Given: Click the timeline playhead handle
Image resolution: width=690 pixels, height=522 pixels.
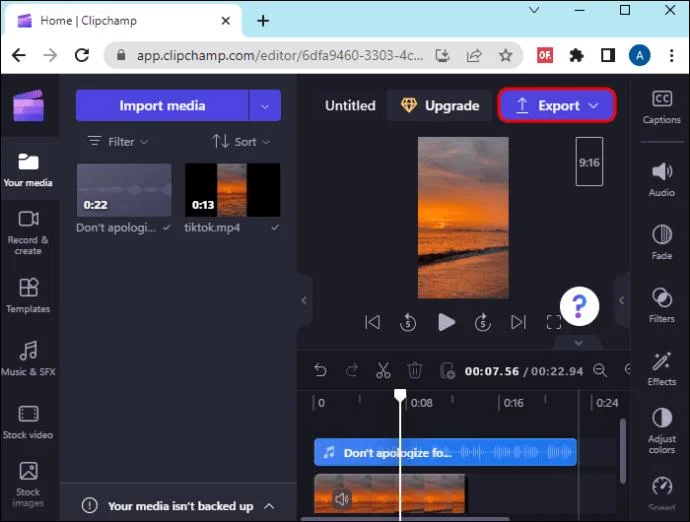Looking at the screenshot, I should (400, 396).
